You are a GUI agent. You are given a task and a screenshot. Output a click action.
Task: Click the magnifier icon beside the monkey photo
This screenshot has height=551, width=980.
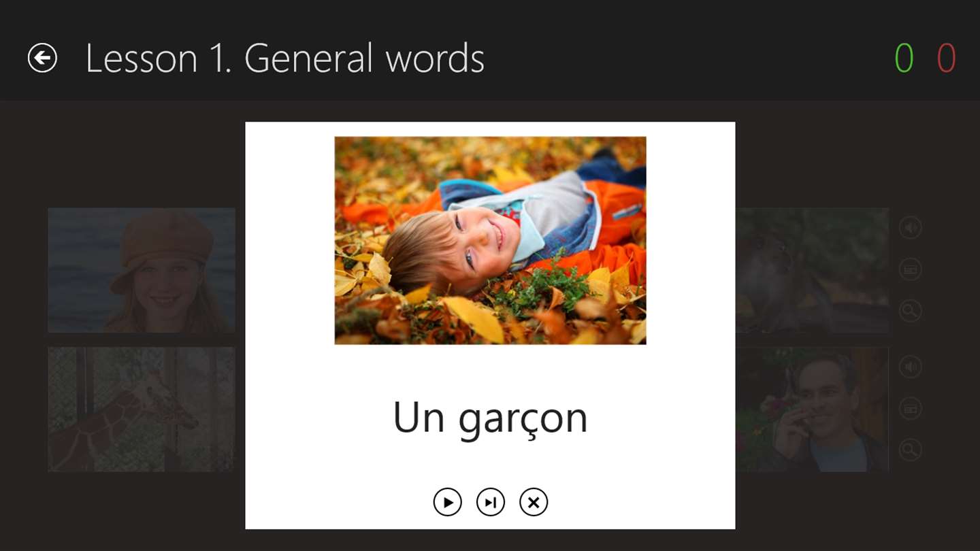pos(911,312)
